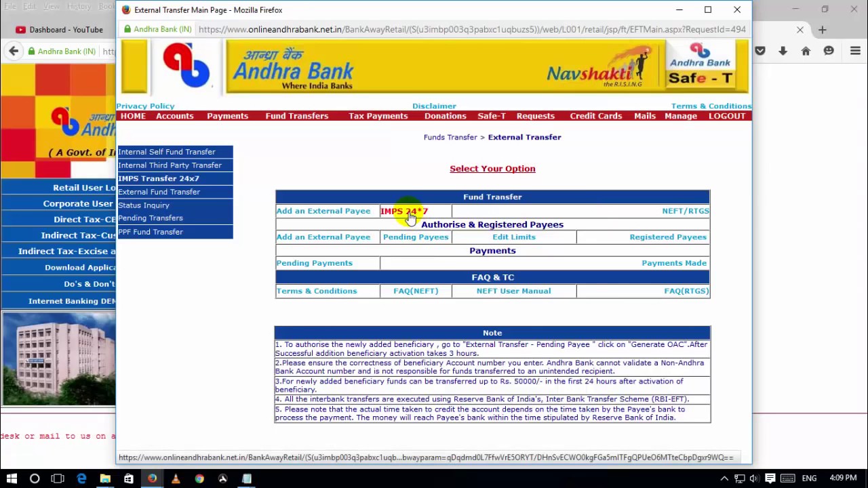868x488 pixels.
Task: Click the NEFT/RTGS link
Action: (686, 211)
